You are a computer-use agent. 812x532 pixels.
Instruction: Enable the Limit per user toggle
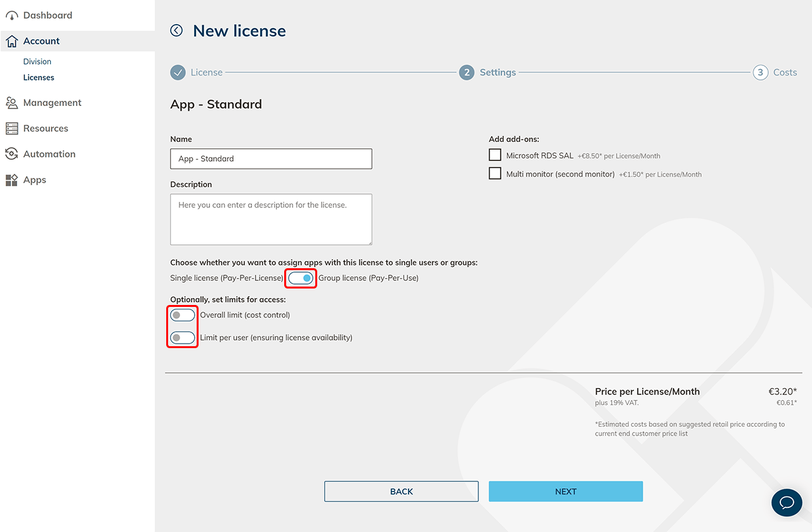(183, 337)
